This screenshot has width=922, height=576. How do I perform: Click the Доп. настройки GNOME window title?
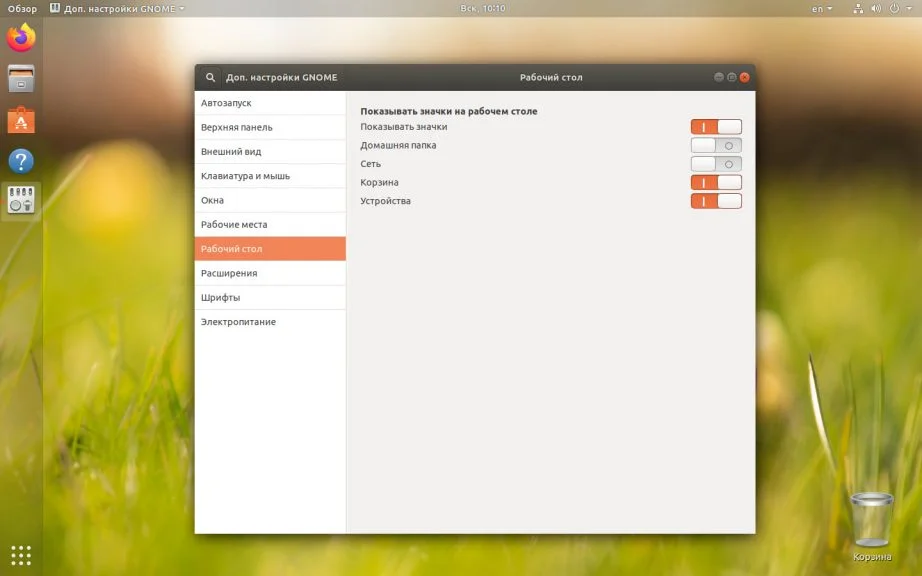pos(282,77)
